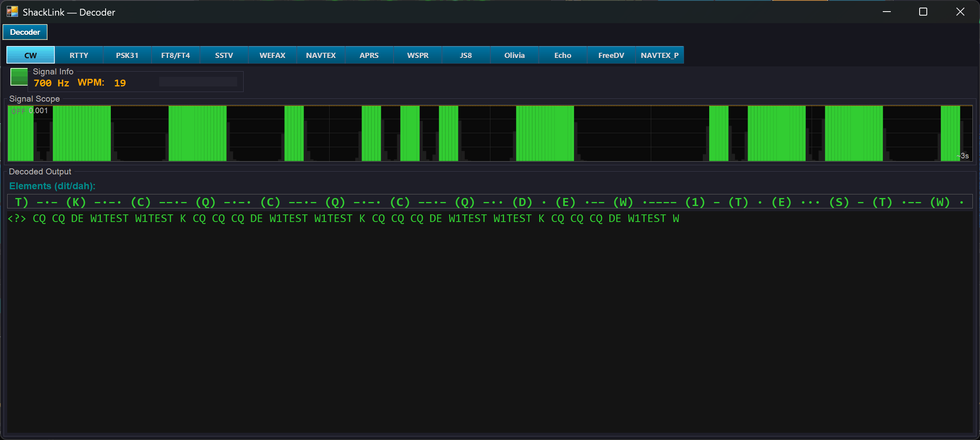Image resolution: width=980 pixels, height=440 pixels.
Task: Click the Elements (dit/dah) label
Action: click(52, 186)
